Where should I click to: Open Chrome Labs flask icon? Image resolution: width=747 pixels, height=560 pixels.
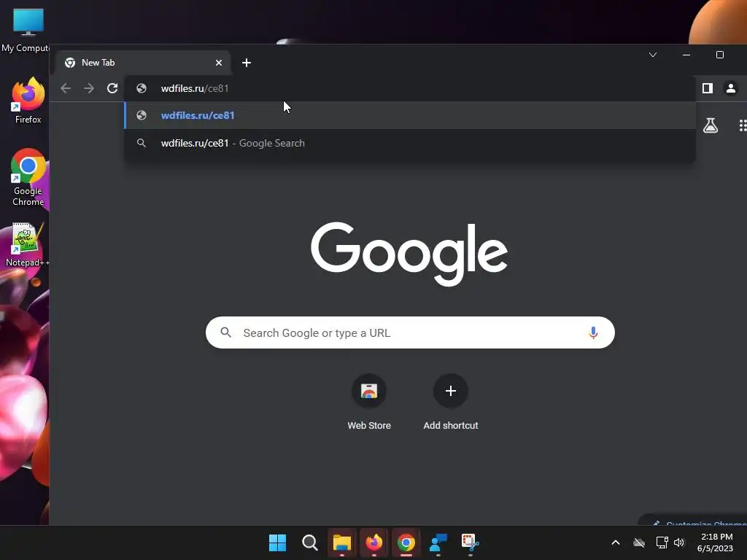(711, 125)
